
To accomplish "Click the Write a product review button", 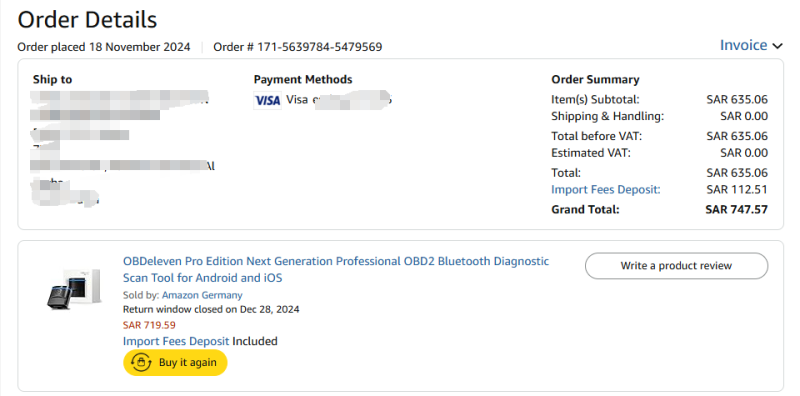I will (676, 266).
